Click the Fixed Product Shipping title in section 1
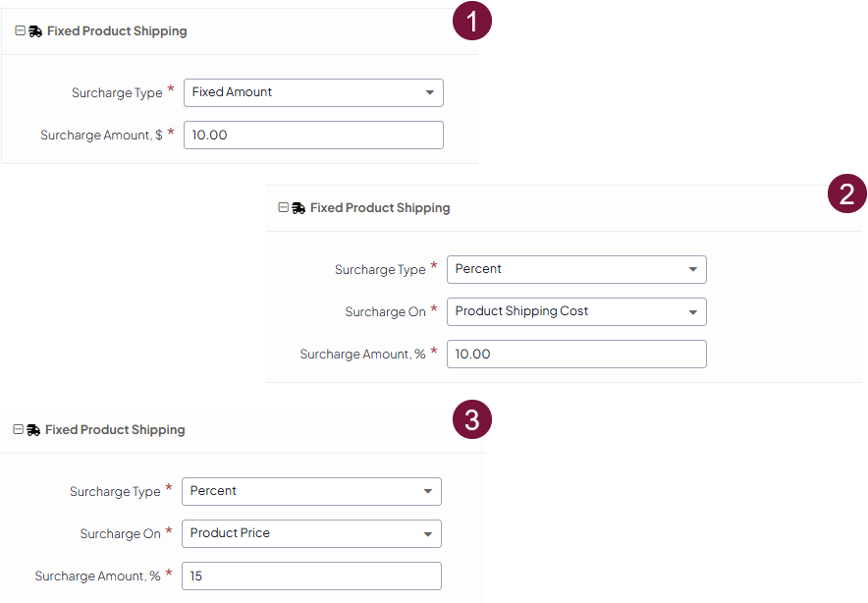Viewport: 868px width, 603px height. [x=117, y=31]
